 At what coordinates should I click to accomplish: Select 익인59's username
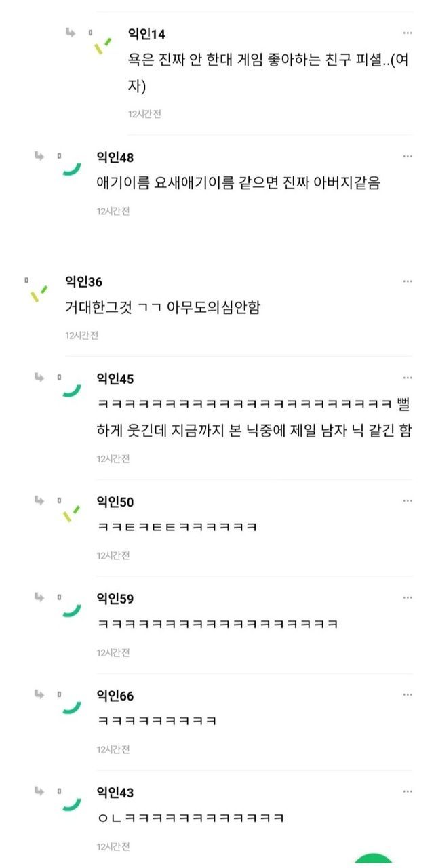[x=115, y=599]
